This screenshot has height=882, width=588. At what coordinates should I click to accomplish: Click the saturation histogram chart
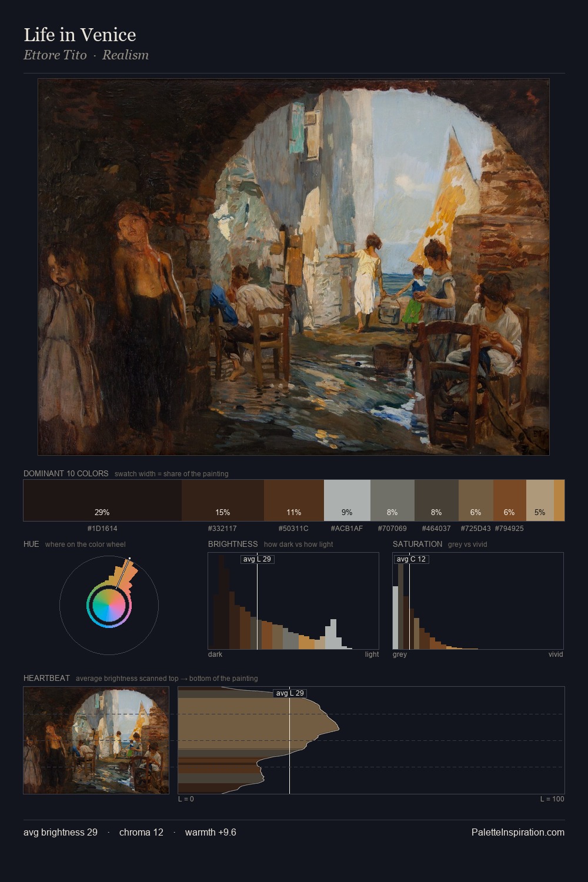(478, 601)
